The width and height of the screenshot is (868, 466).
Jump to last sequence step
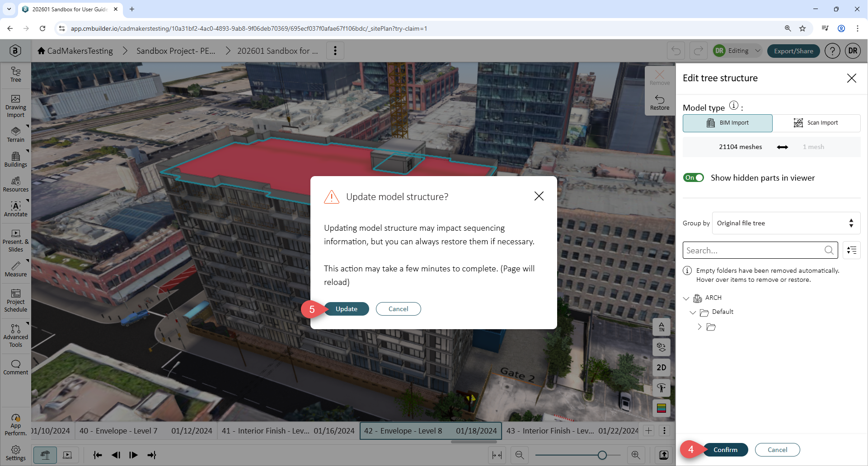point(152,455)
